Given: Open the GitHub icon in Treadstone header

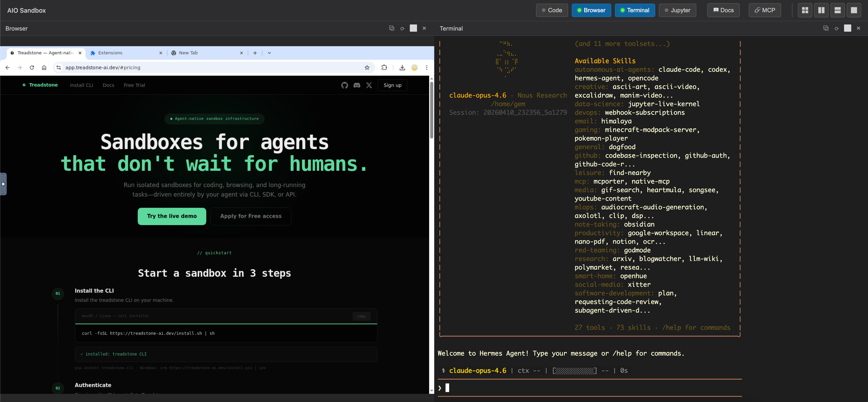Looking at the screenshot, I should (344, 85).
